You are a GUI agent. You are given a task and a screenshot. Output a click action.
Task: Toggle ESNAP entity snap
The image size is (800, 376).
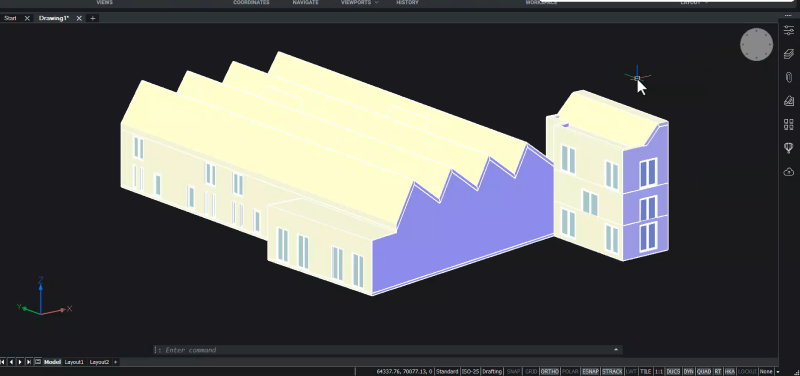tap(590, 371)
